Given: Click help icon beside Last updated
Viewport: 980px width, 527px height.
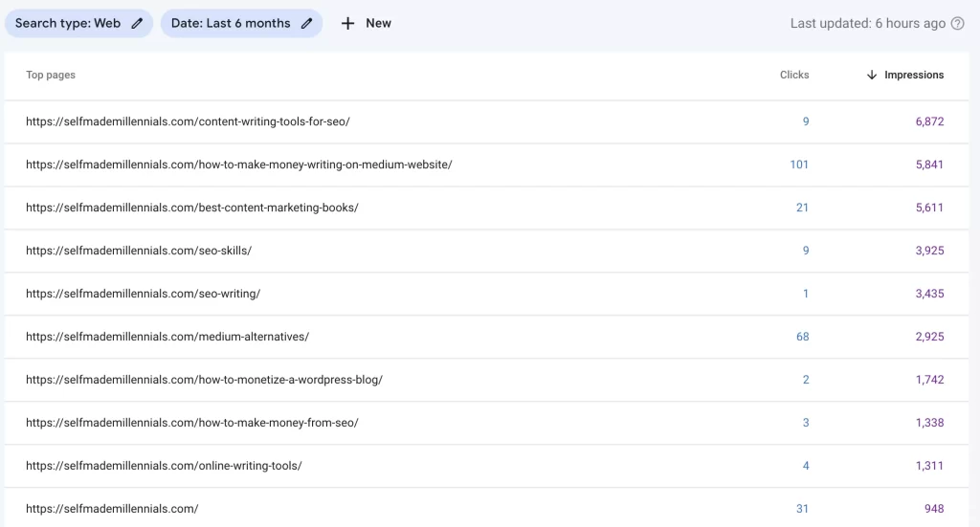Looking at the screenshot, I should 957,23.
